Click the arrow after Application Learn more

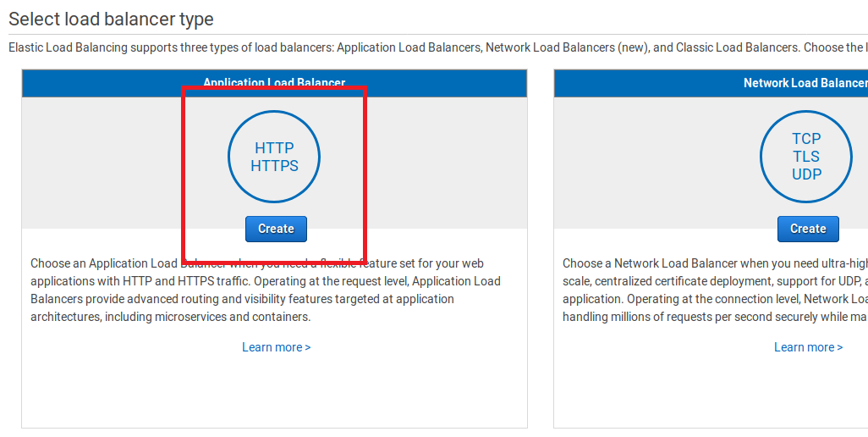pos(307,347)
